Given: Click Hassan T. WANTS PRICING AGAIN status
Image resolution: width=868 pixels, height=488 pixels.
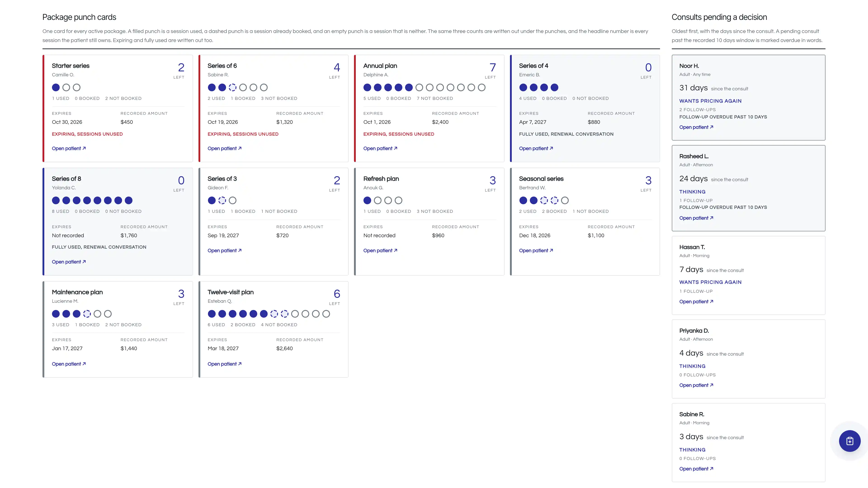Looking at the screenshot, I should (x=710, y=282).
